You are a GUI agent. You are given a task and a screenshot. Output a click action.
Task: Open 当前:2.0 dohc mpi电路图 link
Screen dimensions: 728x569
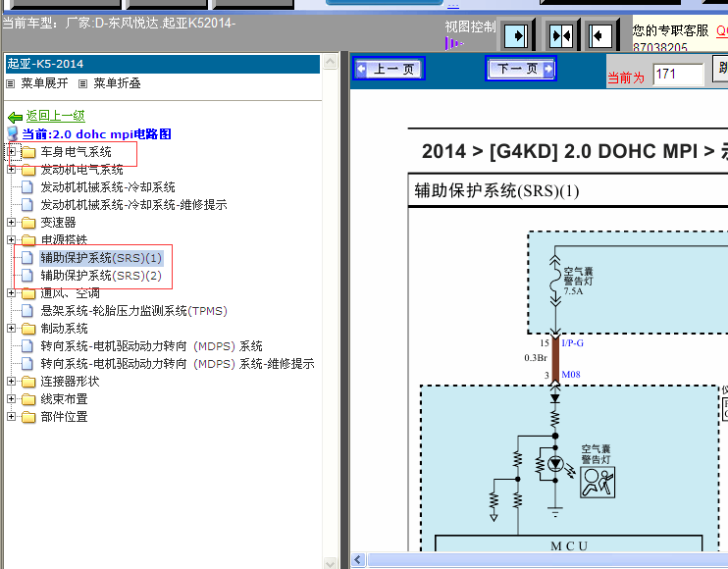click(x=96, y=134)
